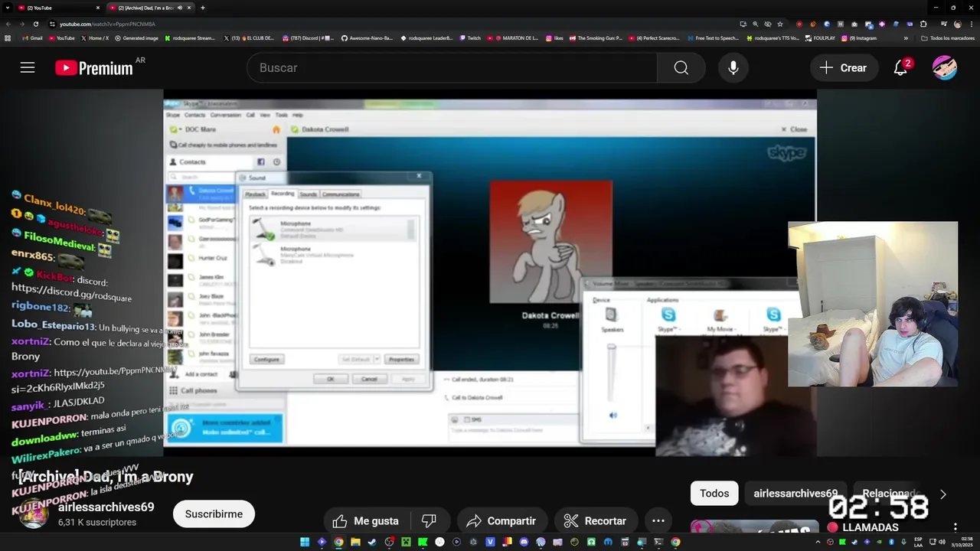Click the magnifier search button
This screenshot has width=980, height=551.
click(x=681, y=67)
